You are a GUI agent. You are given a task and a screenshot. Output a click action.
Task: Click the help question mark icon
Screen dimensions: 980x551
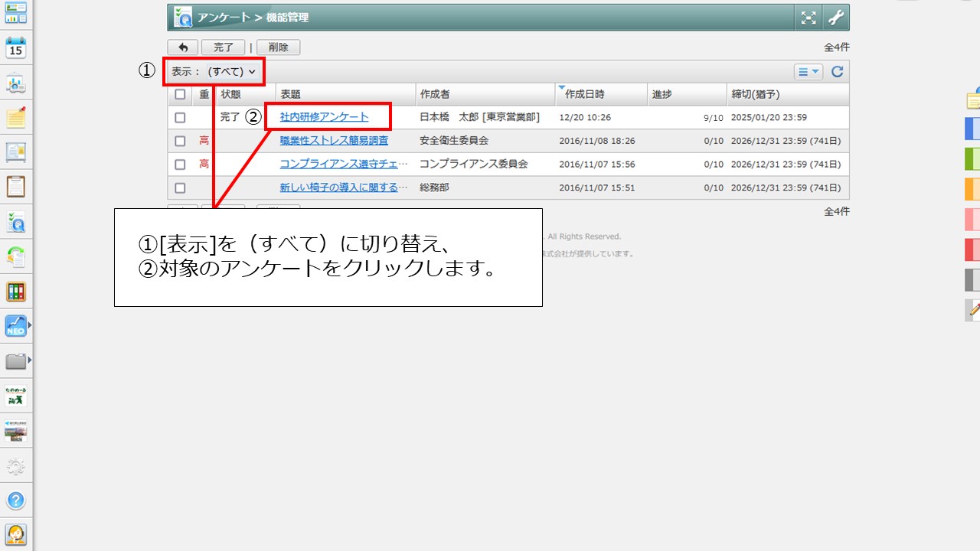(16, 500)
